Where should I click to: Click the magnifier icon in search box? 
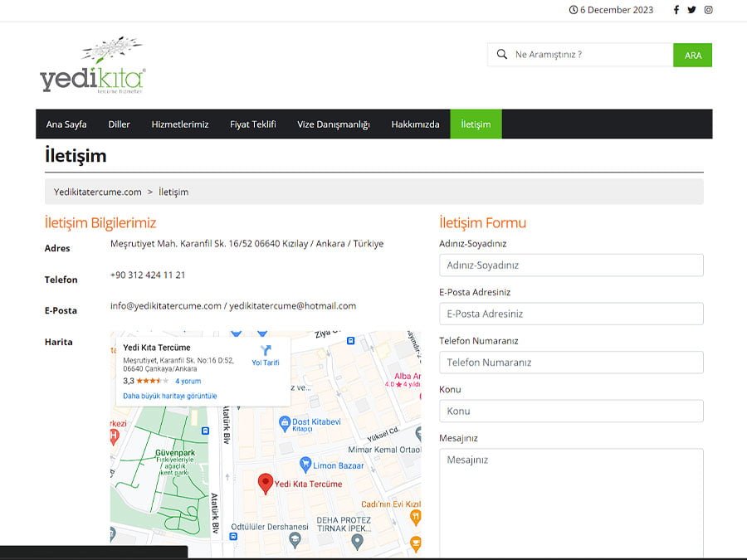click(x=501, y=54)
